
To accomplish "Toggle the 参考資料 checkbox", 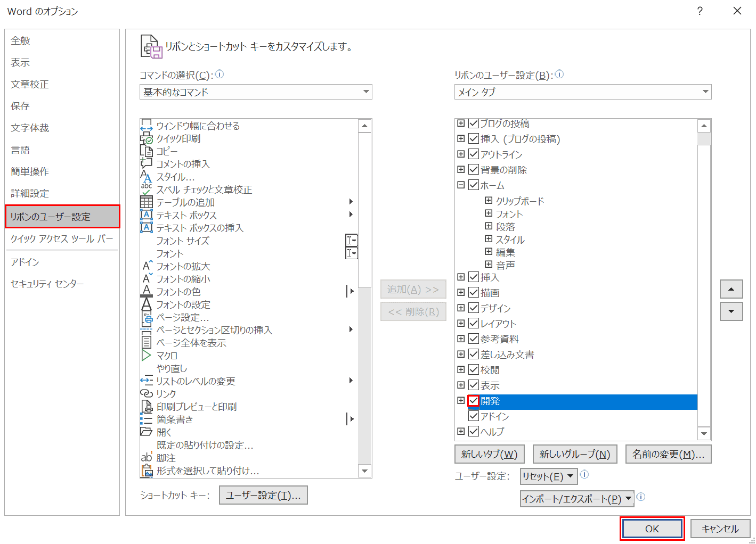I will coord(473,339).
